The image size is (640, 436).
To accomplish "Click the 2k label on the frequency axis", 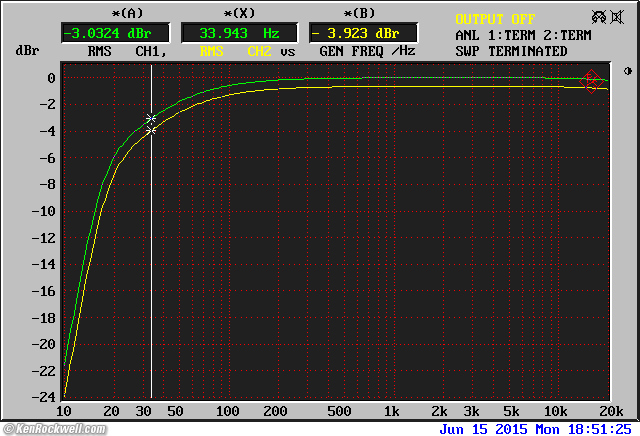I will coord(439,412).
